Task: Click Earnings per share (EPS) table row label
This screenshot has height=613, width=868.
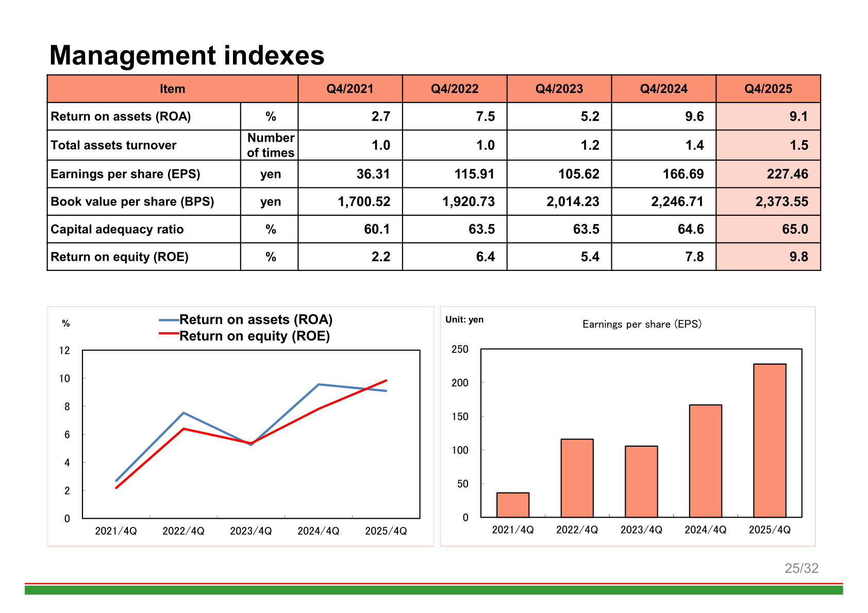Action: click(x=125, y=174)
